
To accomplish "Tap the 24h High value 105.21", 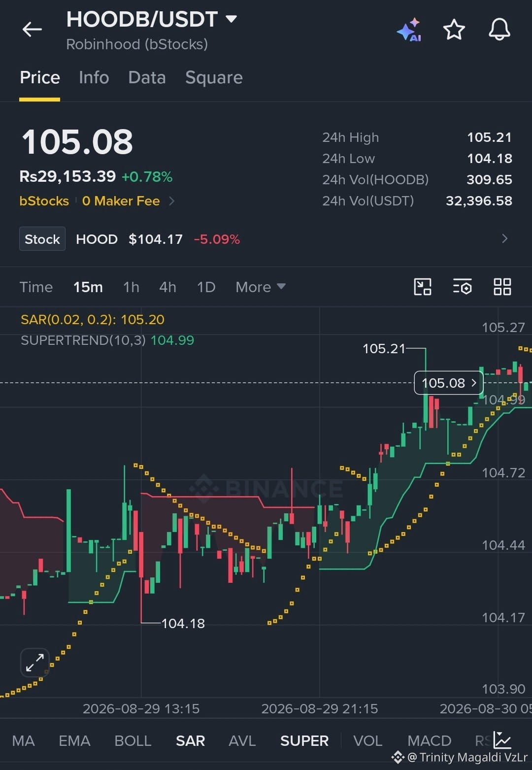I will [489, 137].
